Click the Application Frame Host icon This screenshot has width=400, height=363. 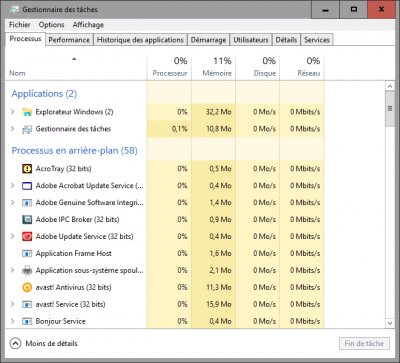click(27, 253)
